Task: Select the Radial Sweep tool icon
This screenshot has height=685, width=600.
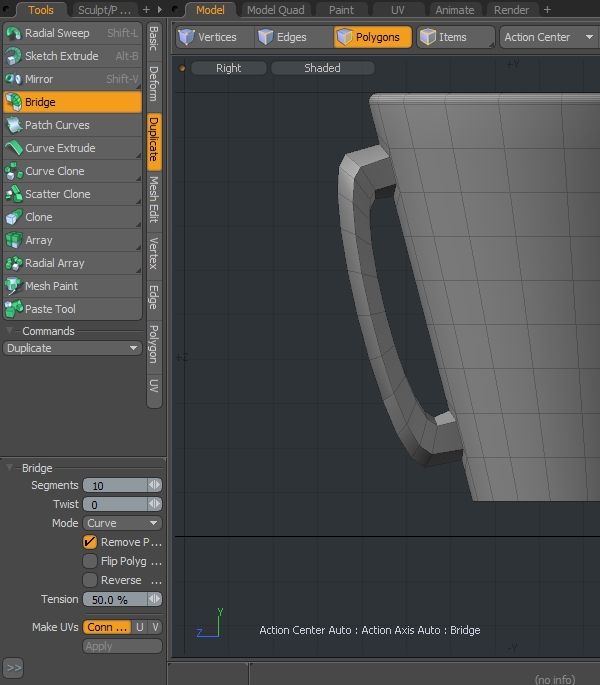Action: point(14,33)
